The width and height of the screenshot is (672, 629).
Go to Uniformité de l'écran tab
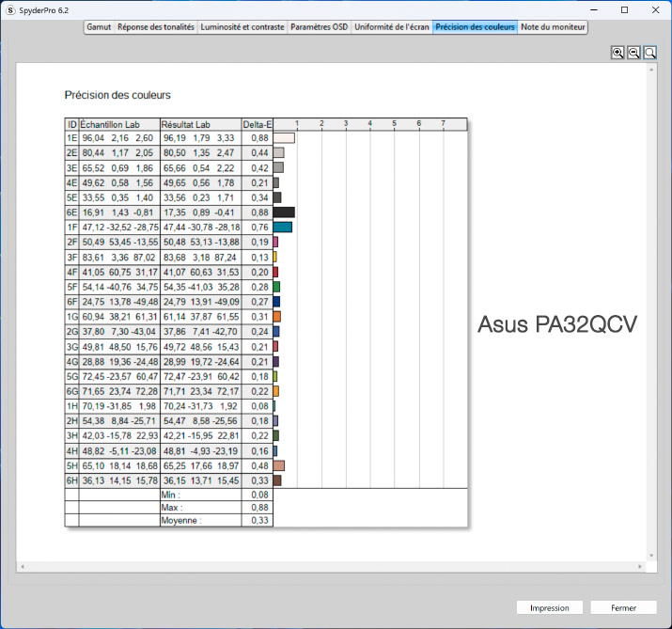(392, 27)
